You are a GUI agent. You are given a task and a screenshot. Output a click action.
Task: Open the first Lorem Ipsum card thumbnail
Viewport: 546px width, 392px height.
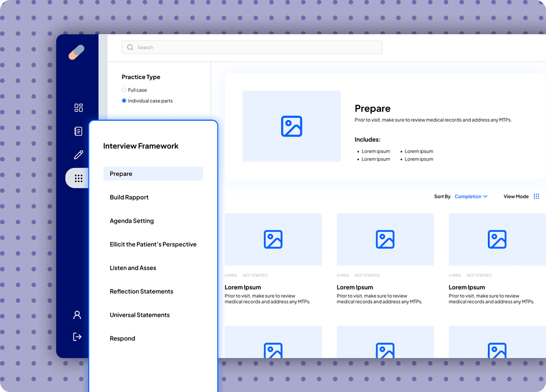273,239
